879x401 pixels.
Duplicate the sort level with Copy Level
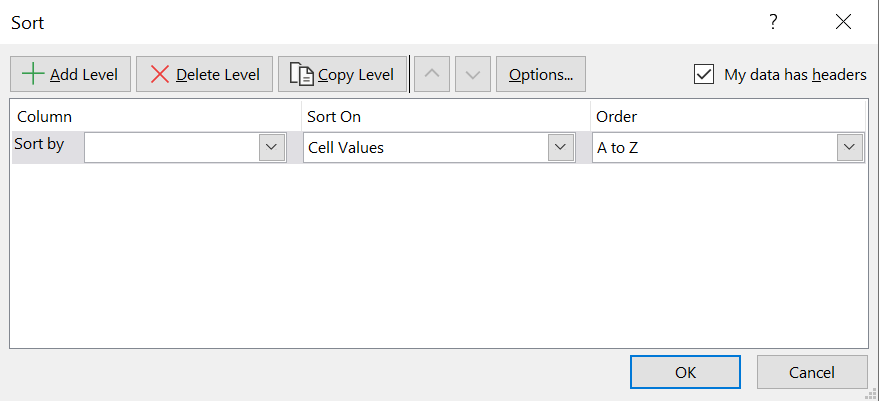(x=342, y=74)
